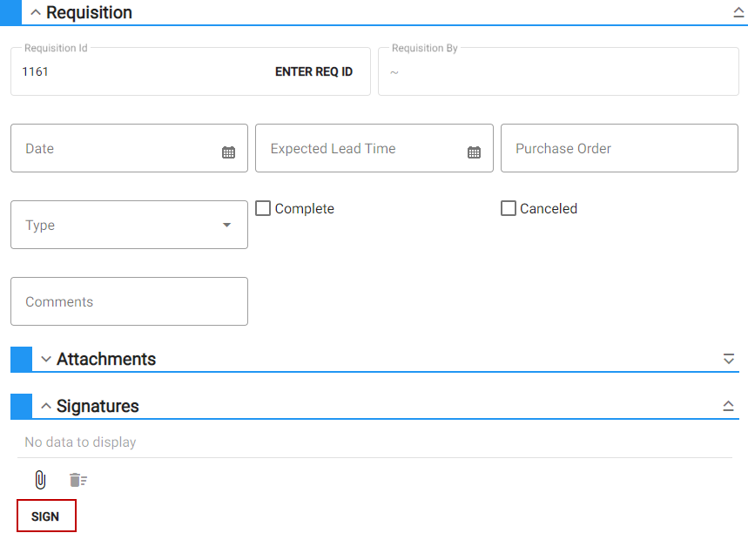Collapse all via Requisition header right icon
This screenshot has width=748, height=560.
(738, 12)
